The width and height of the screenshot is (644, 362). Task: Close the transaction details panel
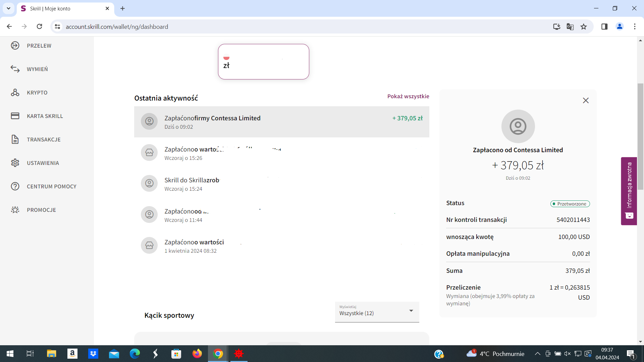pos(586,101)
